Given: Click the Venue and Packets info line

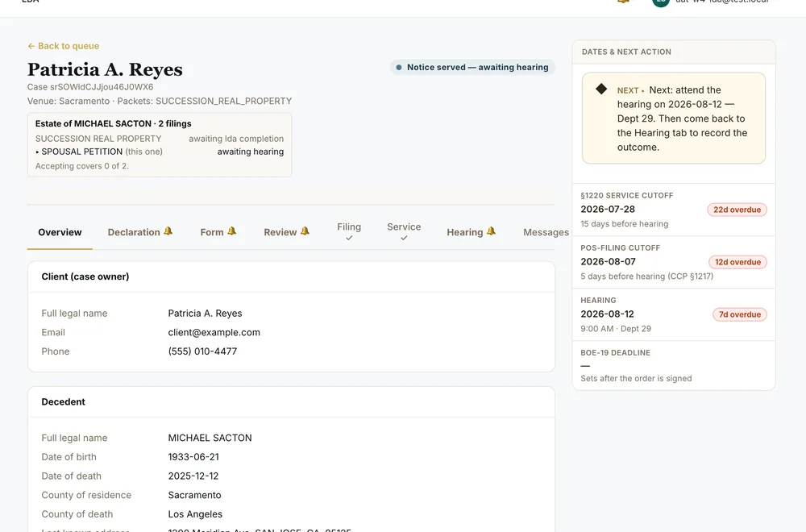Looking at the screenshot, I should (160, 102).
